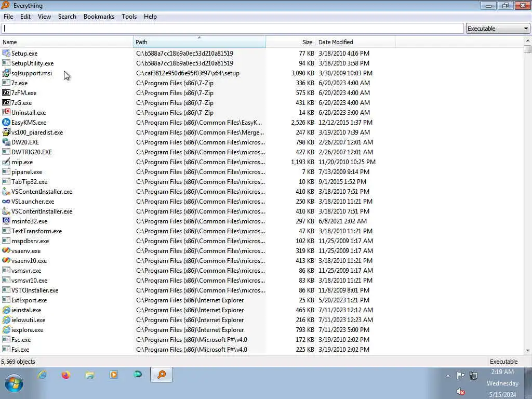Show hidden tray icons arrow
The height and width of the screenshot is (399, 532).
pyautogui.click(x=448, y=376)
